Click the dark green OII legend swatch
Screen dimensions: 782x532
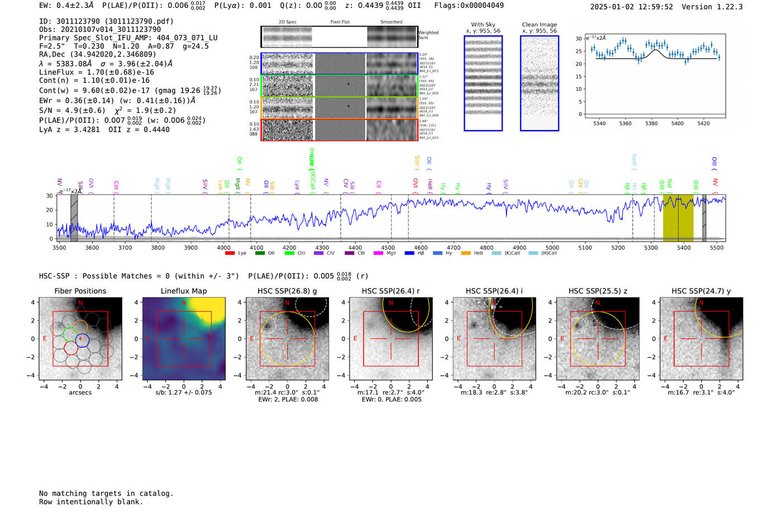(260, 253)
